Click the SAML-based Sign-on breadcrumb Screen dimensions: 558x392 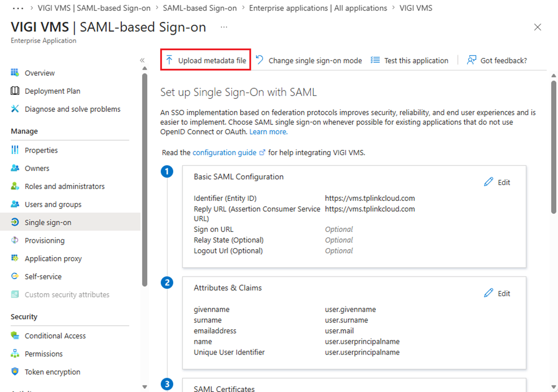tap(200, 8)
